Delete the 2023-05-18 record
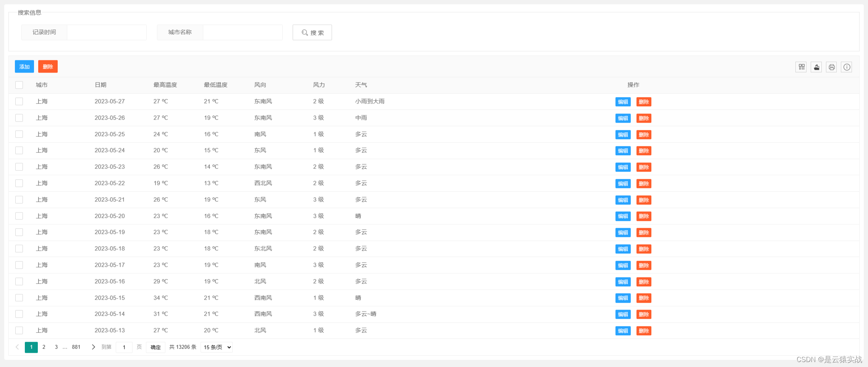This screenshot has height=367, width=868. 644,249
